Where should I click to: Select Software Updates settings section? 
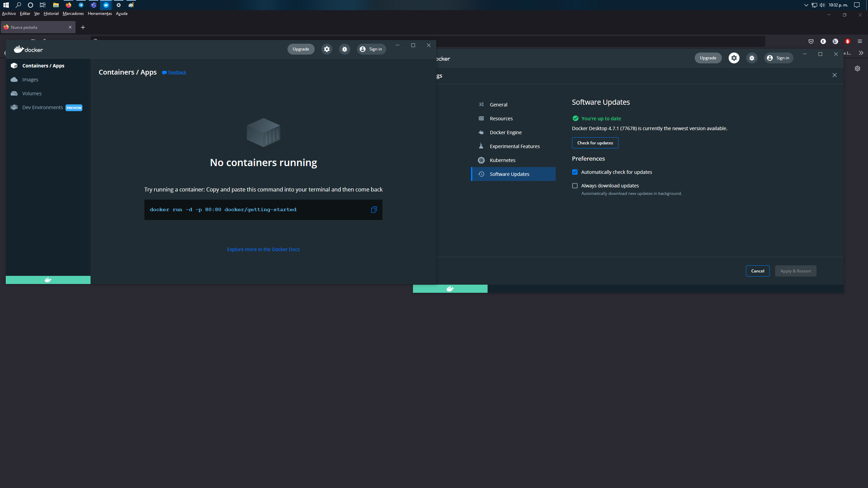(x=513, y=174)
